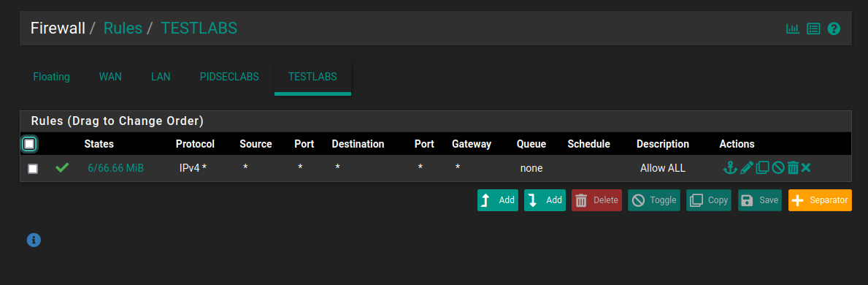
Task: Open the help question mark icon
Action: pyautogui.click(x=834, y=28)
